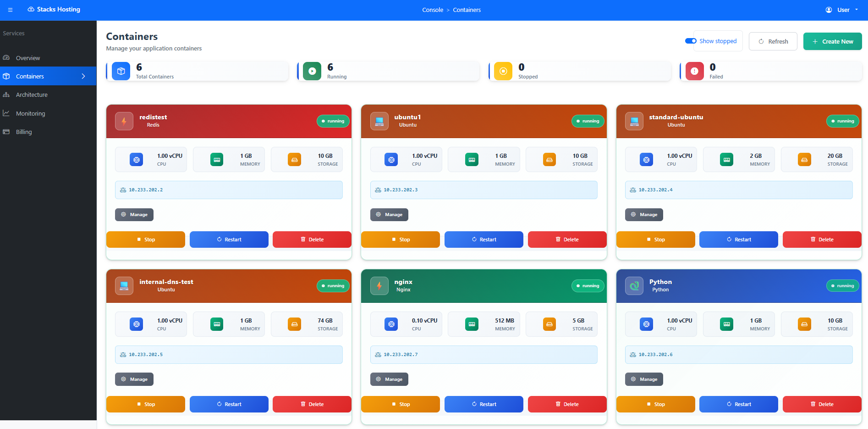
Task: Click the Python logo icon on Python card
Action: [634, 285]
